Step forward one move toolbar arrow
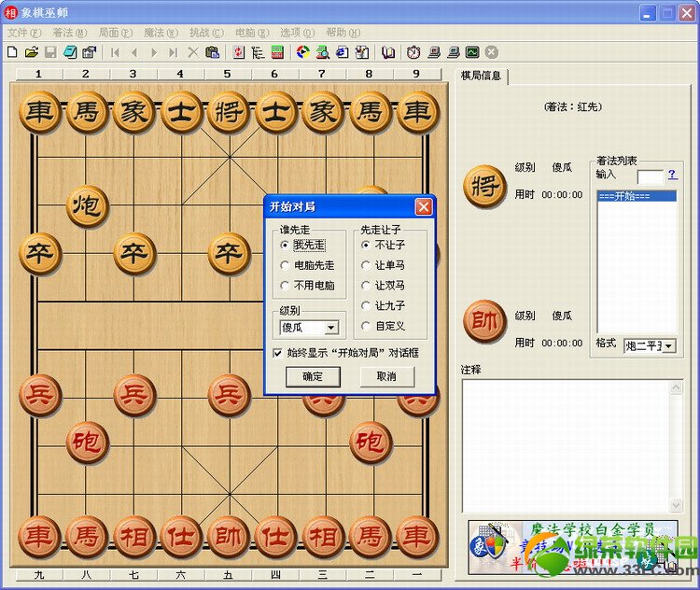This screenshot has width=700, height=590. [x=154, y=52]
